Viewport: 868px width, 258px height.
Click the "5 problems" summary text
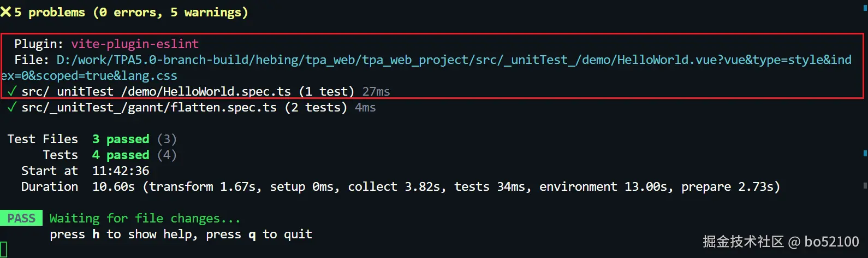[50, 12]
